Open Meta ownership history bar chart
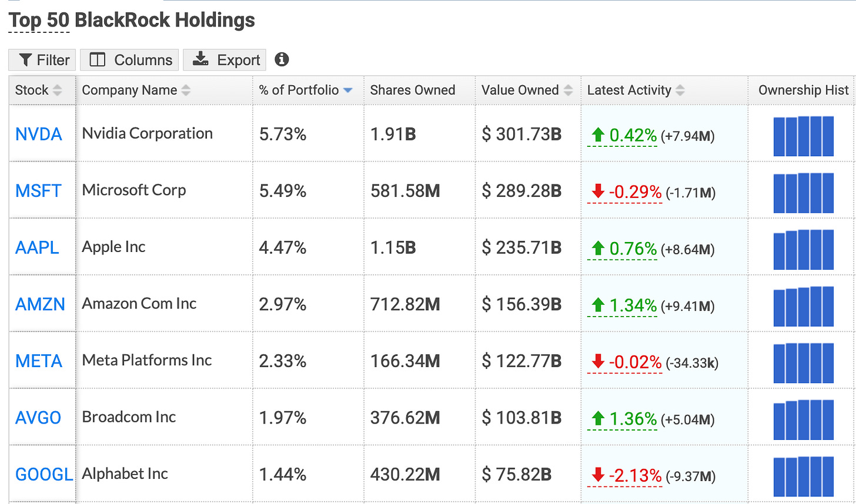This screenshot has width=856, height=504. 803,363
